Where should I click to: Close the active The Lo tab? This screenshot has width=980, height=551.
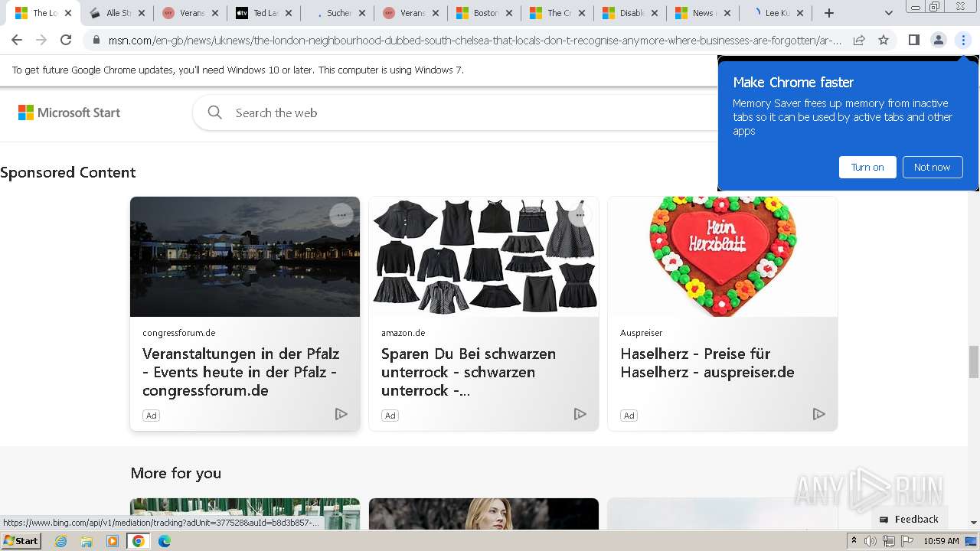click(68, 13)
